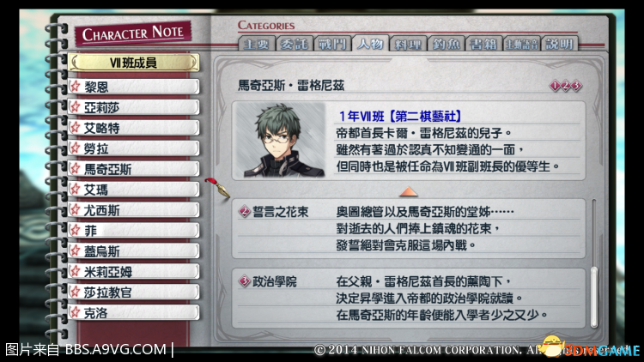644x362 pixels.
Task: Click the star icon beside 黎恩
Action: pyautogui.click(x=76, y=87)
